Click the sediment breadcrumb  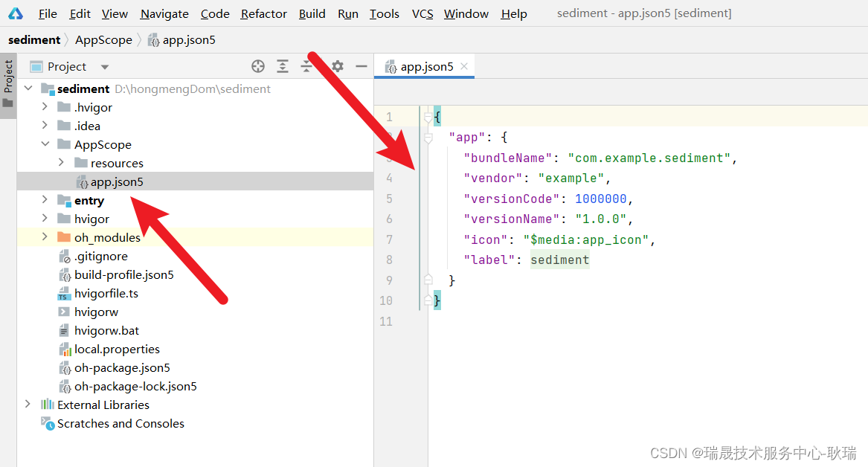(x=33, y=40)
